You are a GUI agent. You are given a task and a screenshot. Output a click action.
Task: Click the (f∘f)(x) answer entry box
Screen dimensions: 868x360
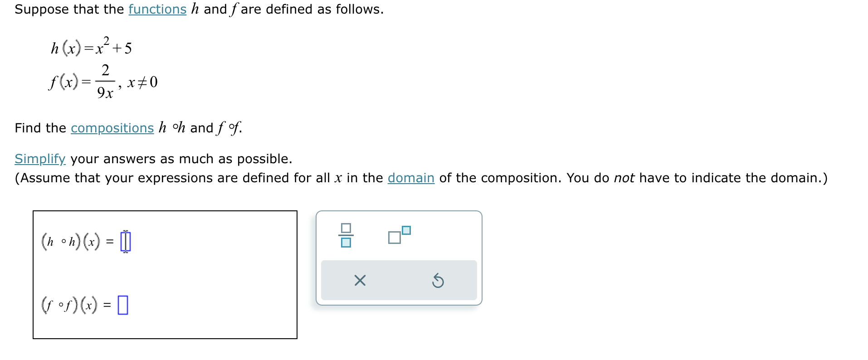tap(123, 306)
